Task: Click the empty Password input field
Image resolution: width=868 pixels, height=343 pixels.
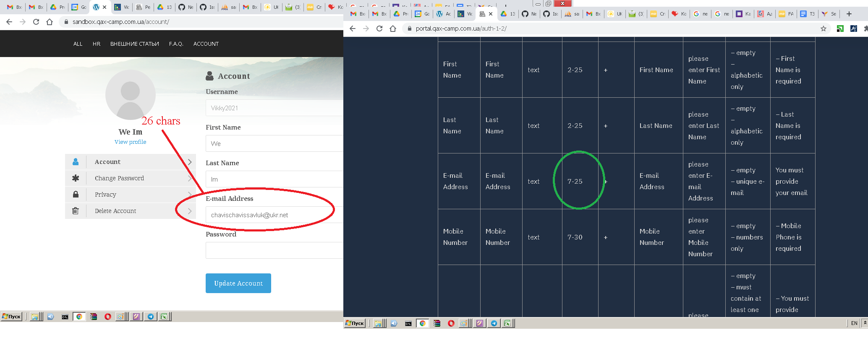Action: click(x=275, y=250)
